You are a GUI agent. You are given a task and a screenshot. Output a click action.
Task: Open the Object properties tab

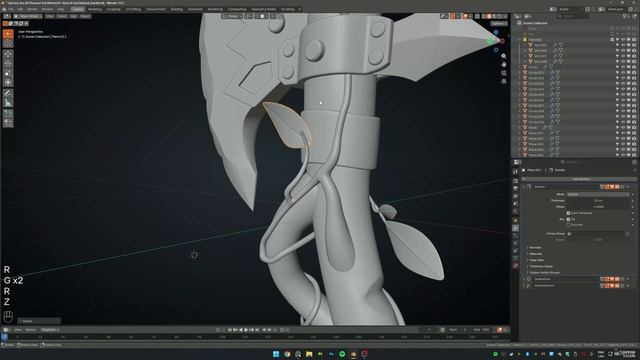[516, 221]
